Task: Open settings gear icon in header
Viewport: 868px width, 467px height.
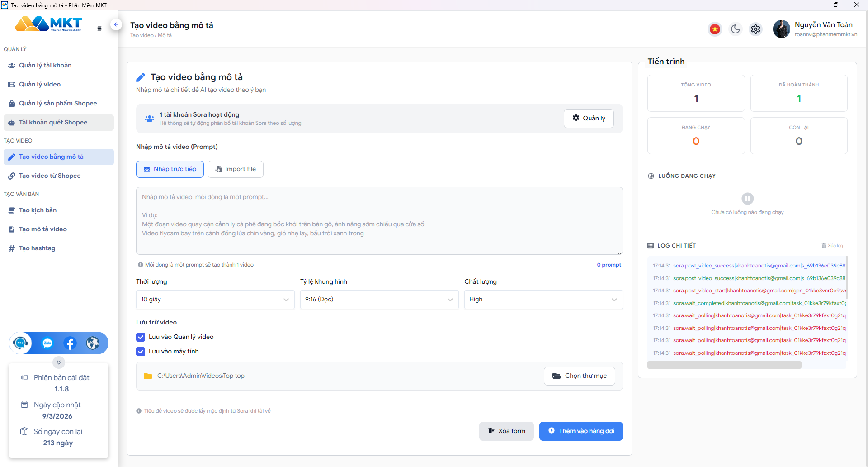Action: coord(755,29)
